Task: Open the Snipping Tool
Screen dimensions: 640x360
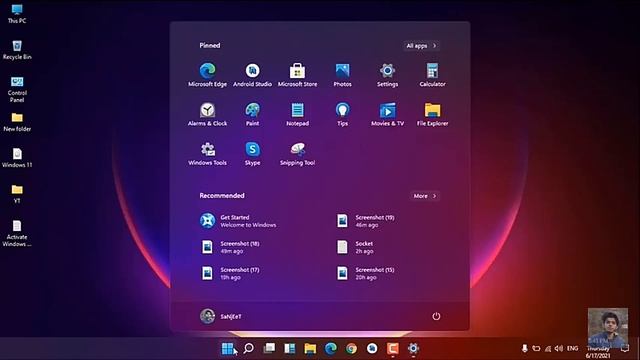Action: point(297,153)
